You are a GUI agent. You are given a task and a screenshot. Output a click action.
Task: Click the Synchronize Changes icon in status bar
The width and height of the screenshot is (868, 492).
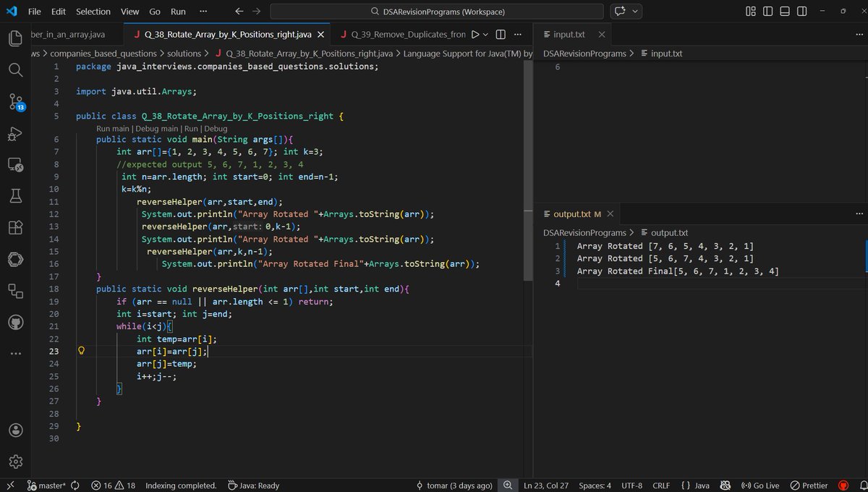75,485
